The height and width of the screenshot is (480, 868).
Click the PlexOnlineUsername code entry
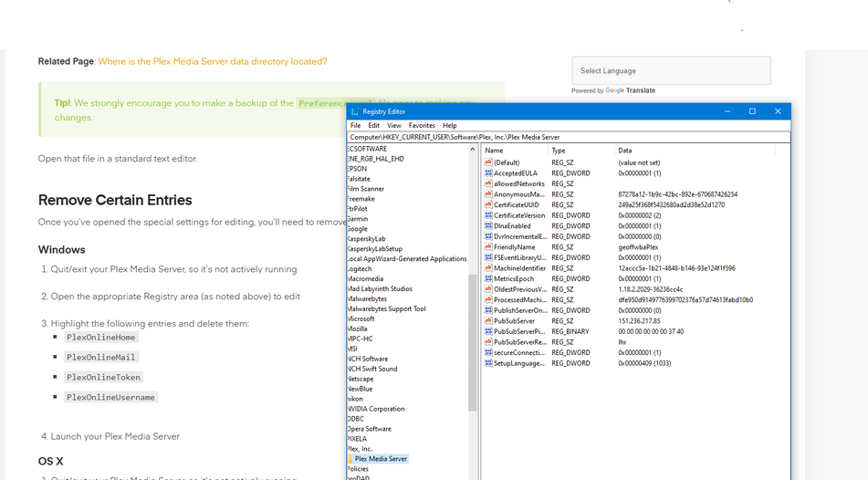click(110, 397)
